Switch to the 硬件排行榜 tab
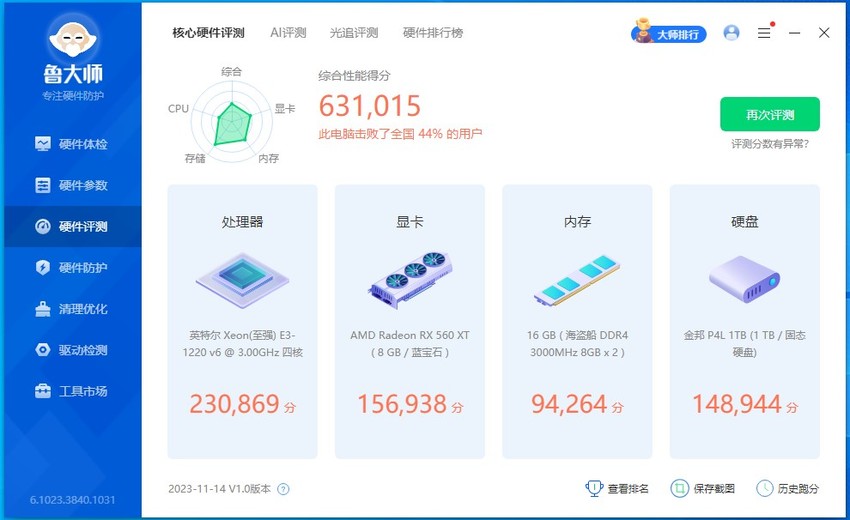850x520 pixels. 433,33
